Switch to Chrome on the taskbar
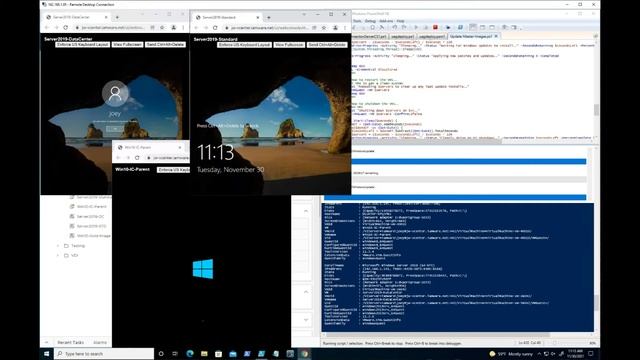Image resolution: width=640 pixels, height=360 pixels. click(x=304, y=353)
